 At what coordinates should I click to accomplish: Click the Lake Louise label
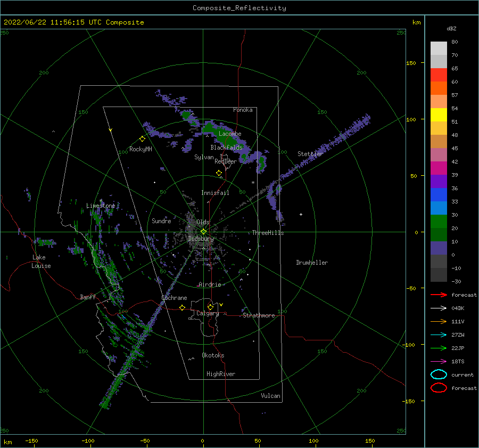click(41, 262)
